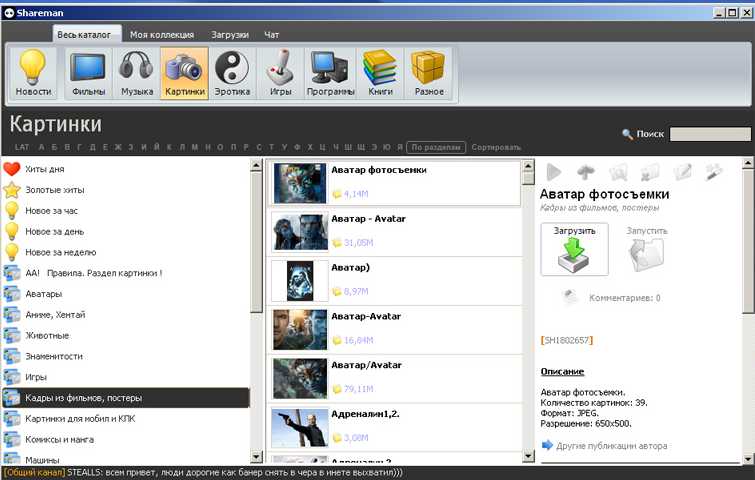Click the play icon in details panel
This screenshot has height=480, width=755.
[554, 172]
